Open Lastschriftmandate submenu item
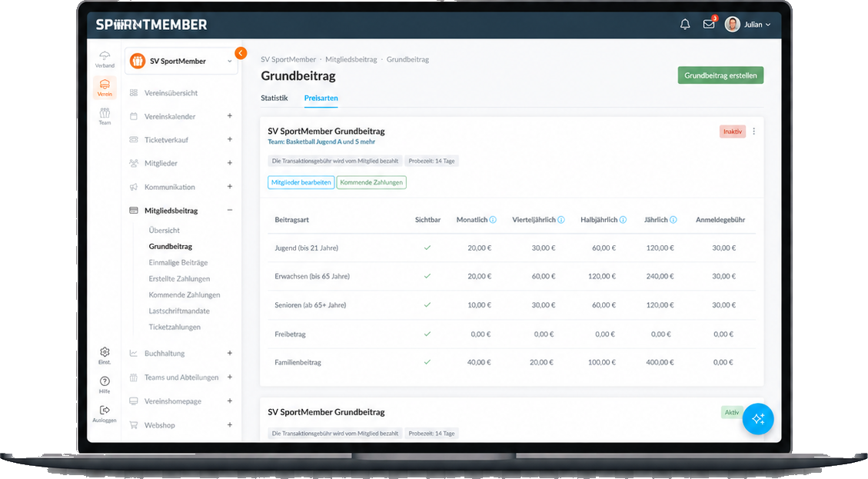The image size is (868, 479). (179, 311)
